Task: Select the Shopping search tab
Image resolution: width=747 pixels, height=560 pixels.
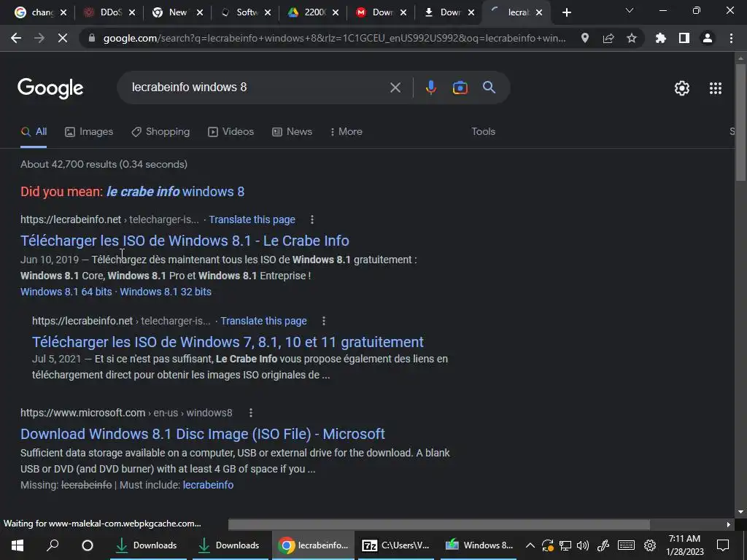Action: (160, 131)
